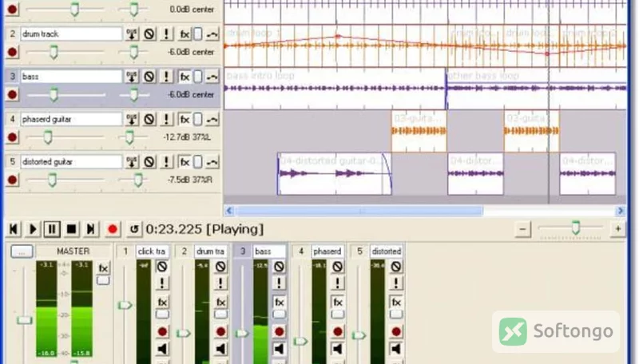Click the 04-distorted guitar clip in the timeline

click(334, 174)
